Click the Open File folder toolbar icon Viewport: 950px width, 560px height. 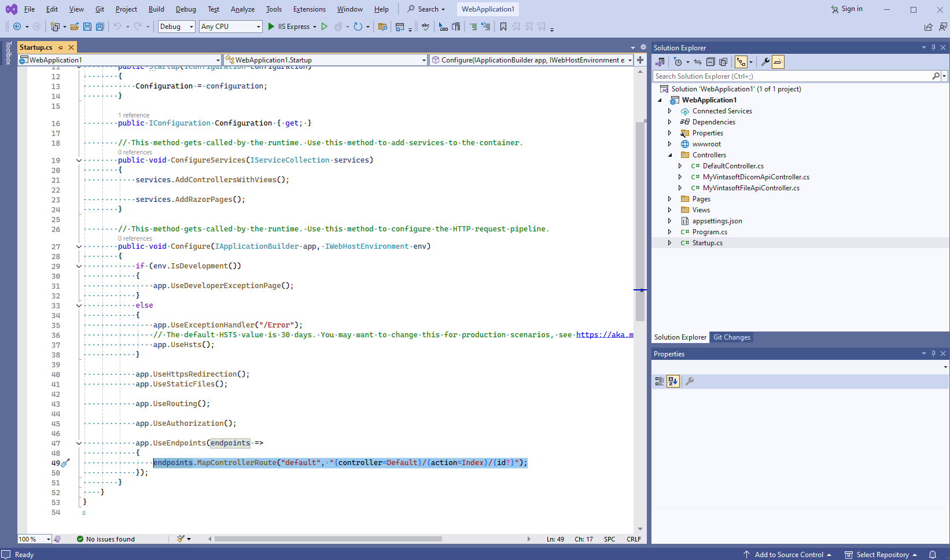[75, 27]
